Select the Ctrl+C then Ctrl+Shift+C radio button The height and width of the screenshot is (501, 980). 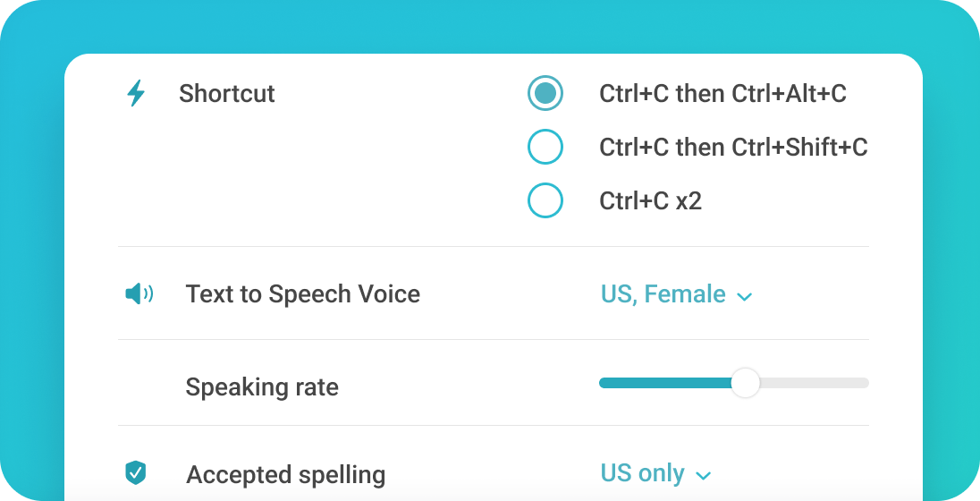pos(545,147)
